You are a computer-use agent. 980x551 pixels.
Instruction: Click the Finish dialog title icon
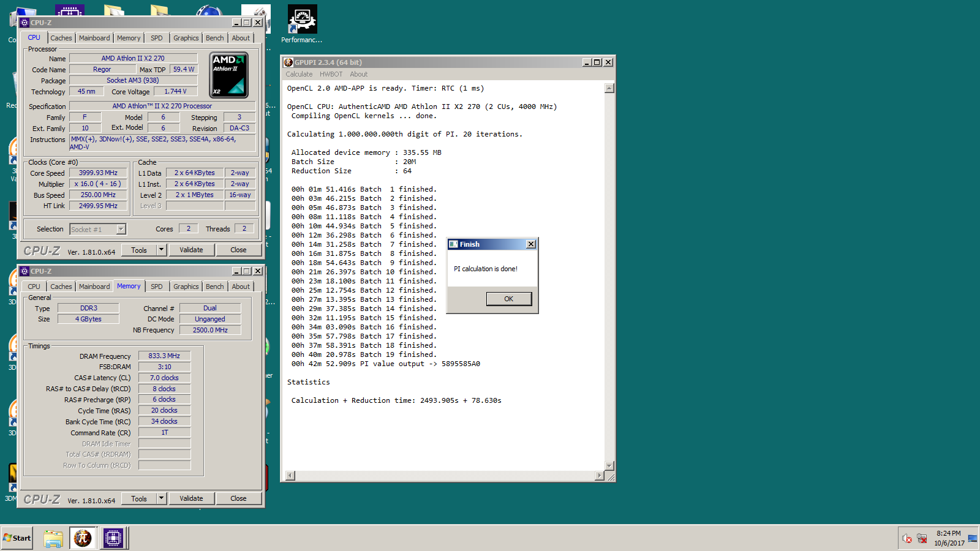tap(453, 244)
